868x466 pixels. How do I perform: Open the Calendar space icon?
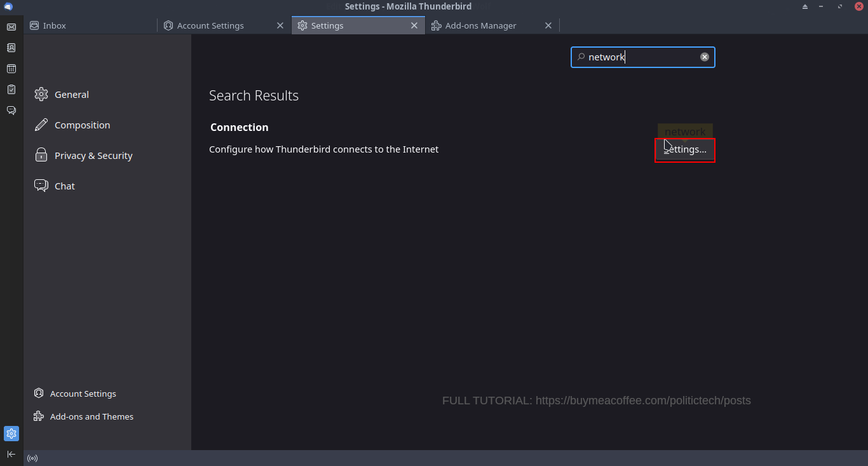coord(11,69)
